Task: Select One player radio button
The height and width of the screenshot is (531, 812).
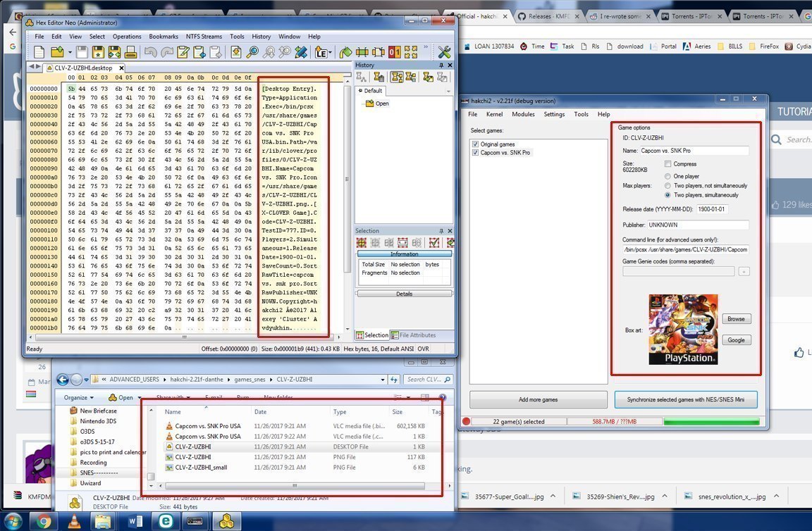Action: (668, 177)
